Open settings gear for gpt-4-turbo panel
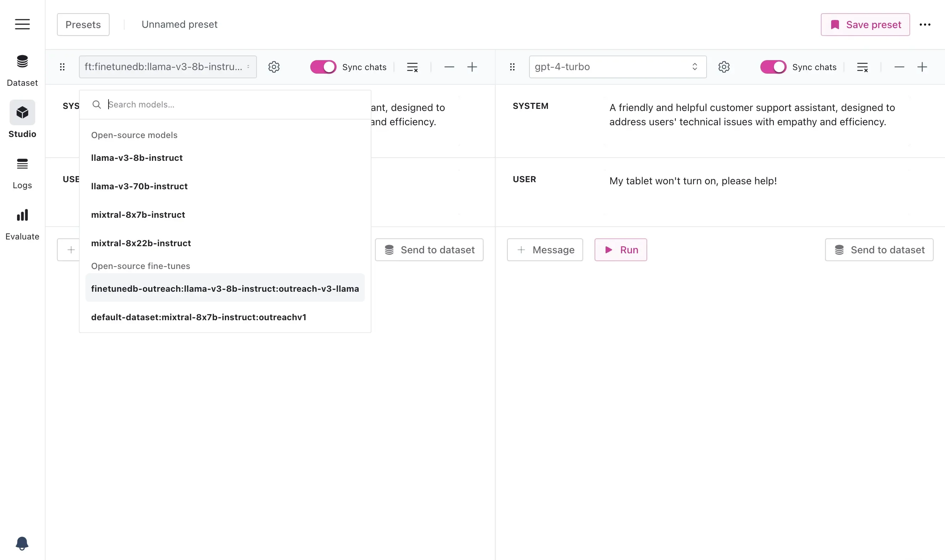945x560 pixels. pos(723,67)
